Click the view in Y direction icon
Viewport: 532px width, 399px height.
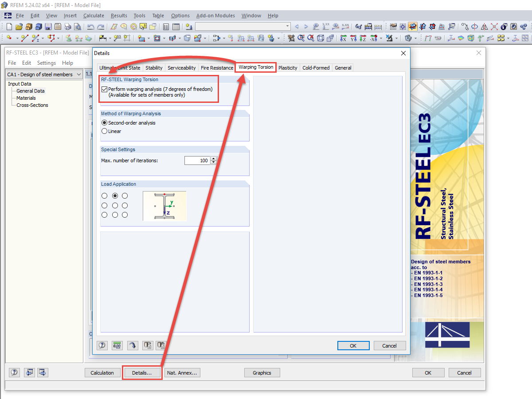[x=353, y=38]
